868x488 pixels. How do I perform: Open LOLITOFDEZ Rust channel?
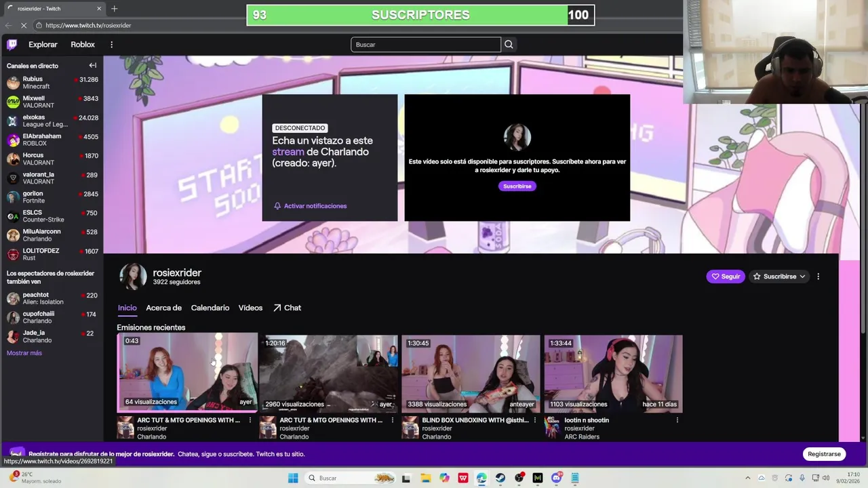[x=52, y=254]
